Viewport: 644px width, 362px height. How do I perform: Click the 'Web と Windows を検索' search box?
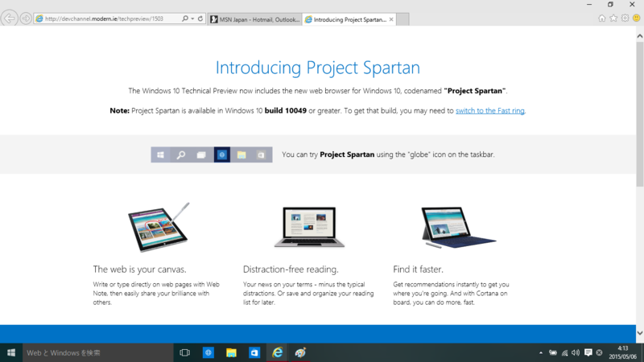coord(97,352)
